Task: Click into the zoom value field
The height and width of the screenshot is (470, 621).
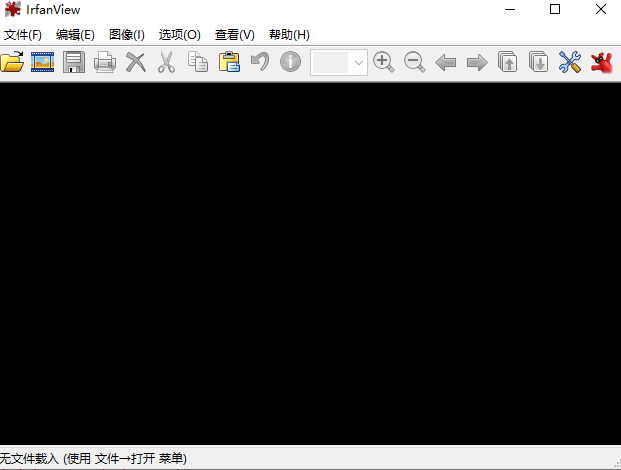Action: click(330, 63)
